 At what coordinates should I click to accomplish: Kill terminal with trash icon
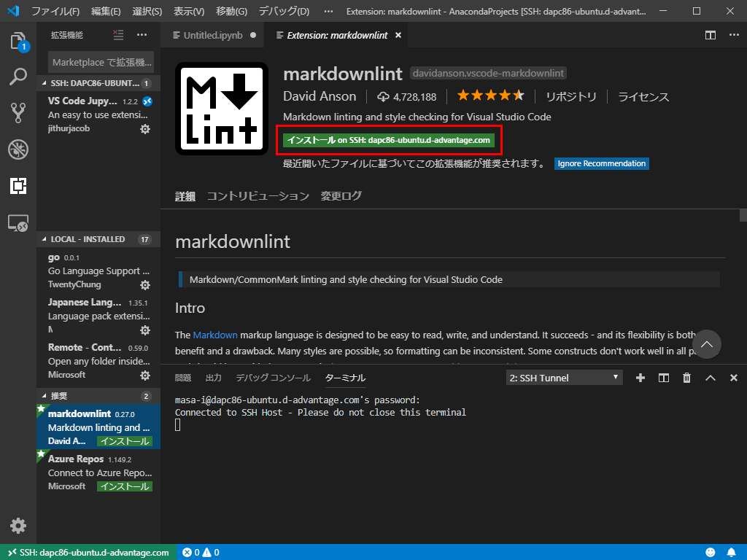pyautogui.click(x=687, y=378)
